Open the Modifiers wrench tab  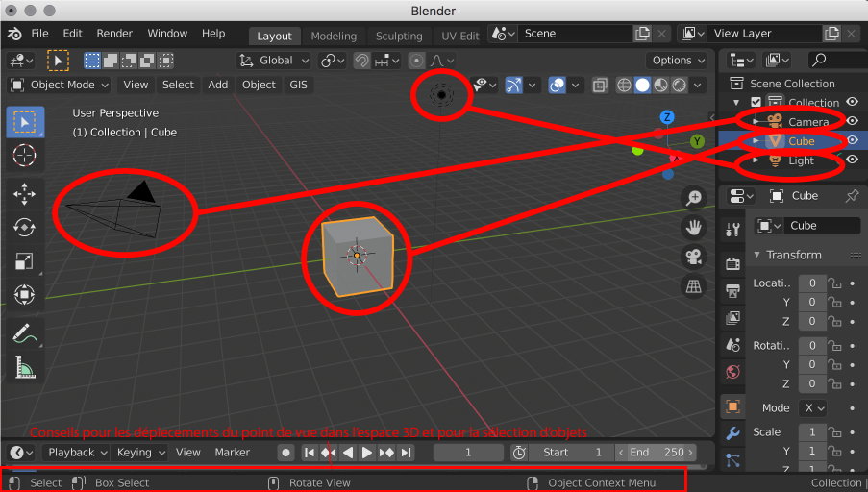732,433
